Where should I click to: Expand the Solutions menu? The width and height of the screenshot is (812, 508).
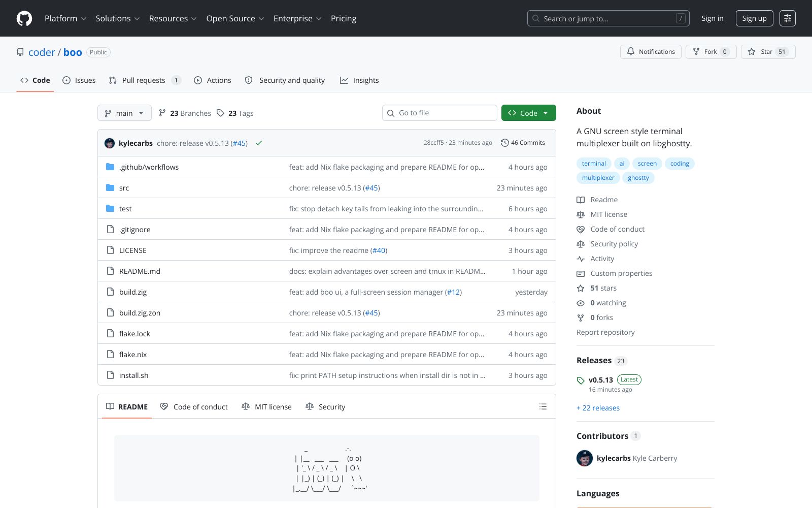(118, 18)
